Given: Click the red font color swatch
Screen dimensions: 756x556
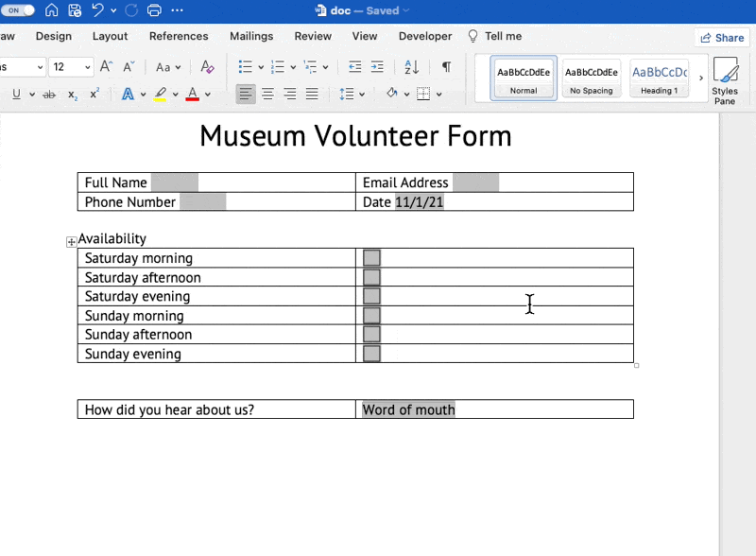Looking at the screenshot, I should coord(193,95).
